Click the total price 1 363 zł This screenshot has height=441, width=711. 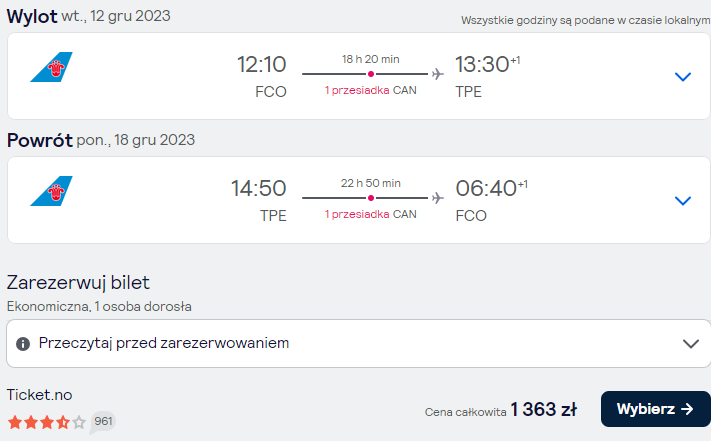[x=543, y=409]
